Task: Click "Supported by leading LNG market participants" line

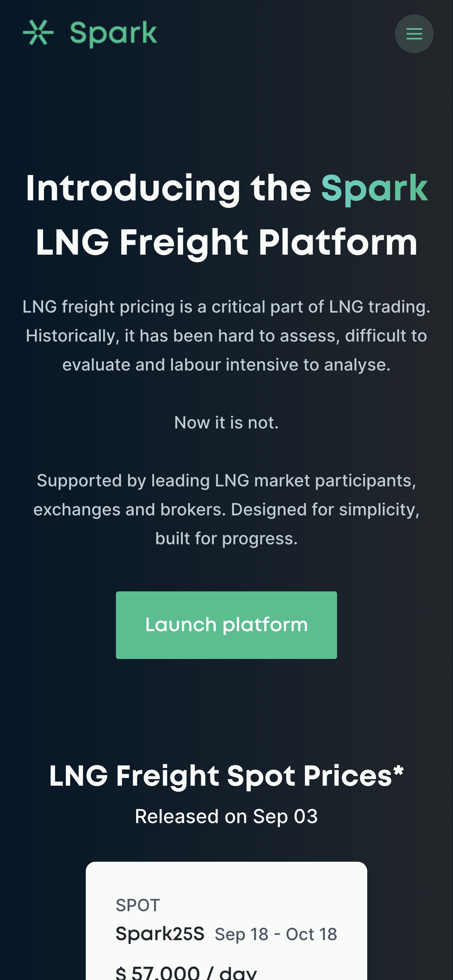Action: pyautogui.click(x=226, y=481)
